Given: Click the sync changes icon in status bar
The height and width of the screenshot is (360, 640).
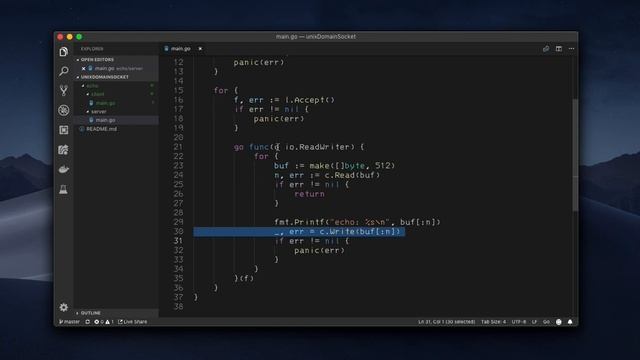Looking at the screenshot, I should click(x=87, y=322).
